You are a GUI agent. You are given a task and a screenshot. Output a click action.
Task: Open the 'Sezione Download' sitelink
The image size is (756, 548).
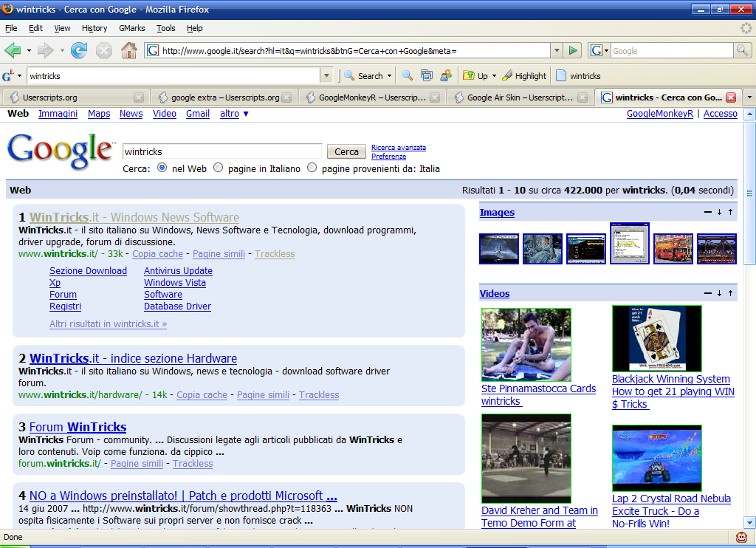click(x=89, y=271)
